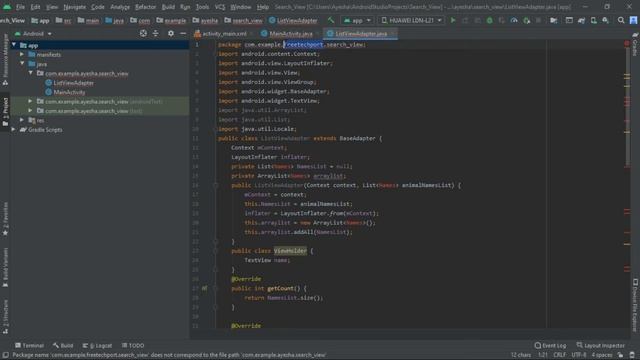This screenshot has height=360, width=640.
Task: Toggle the Resource Manager side stripe button
Action: (5, 59)
